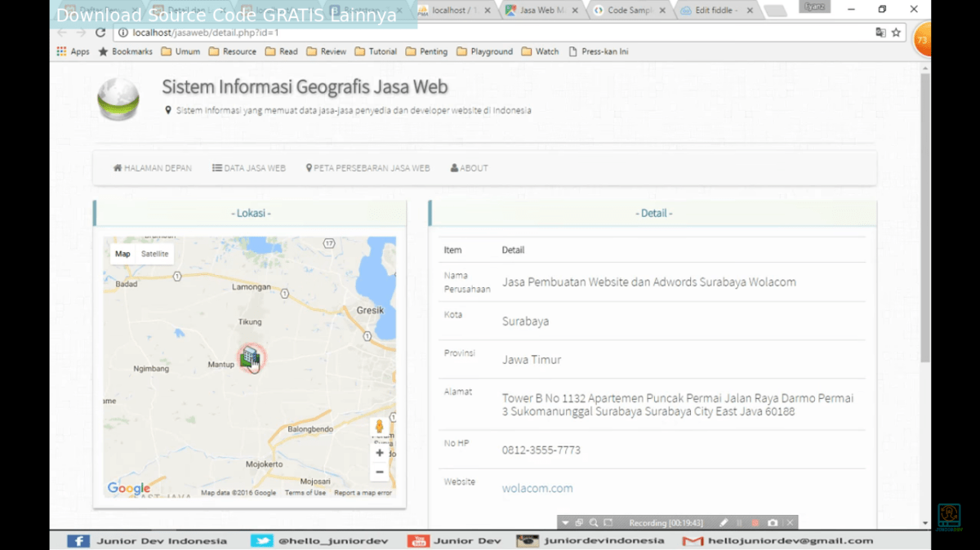Switch the map to Satellite view
This screenshot has height=550, width=980.
pyautogui.click(x=155, y=253)
